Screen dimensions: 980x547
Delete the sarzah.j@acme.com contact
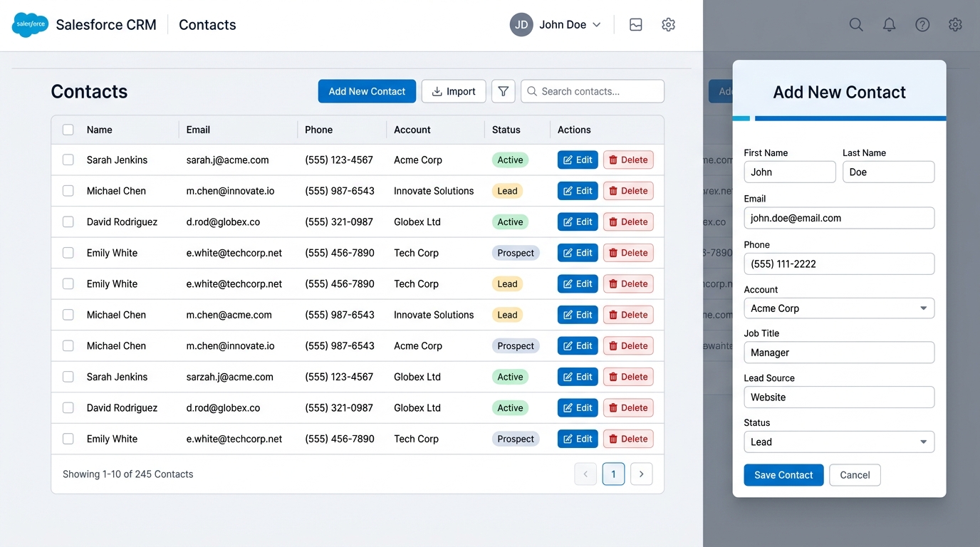[628, 377]
